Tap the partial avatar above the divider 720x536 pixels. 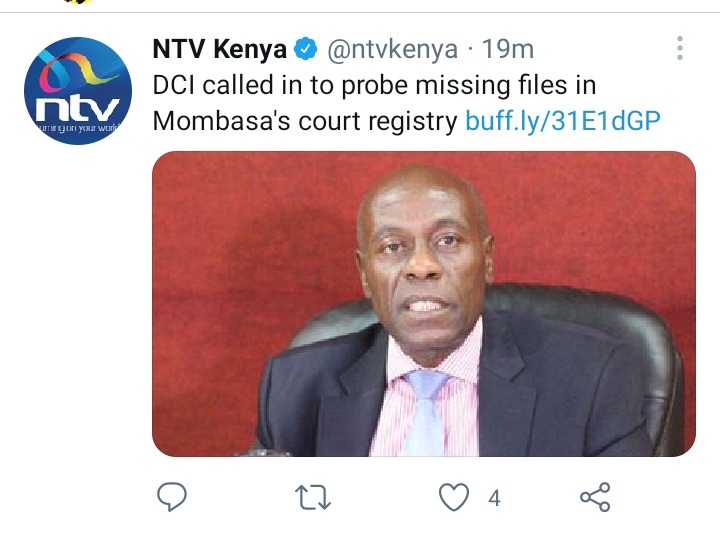[78, 2]
